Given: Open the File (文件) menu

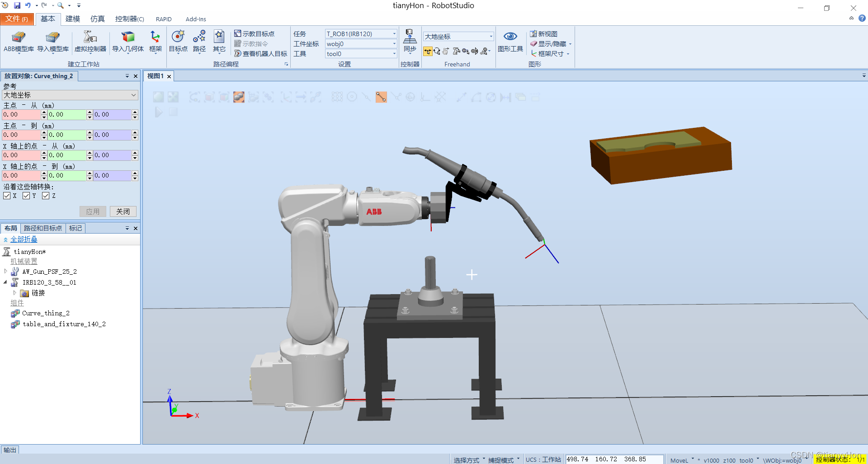Looking at the screenshot, I should tap(17, 19).
